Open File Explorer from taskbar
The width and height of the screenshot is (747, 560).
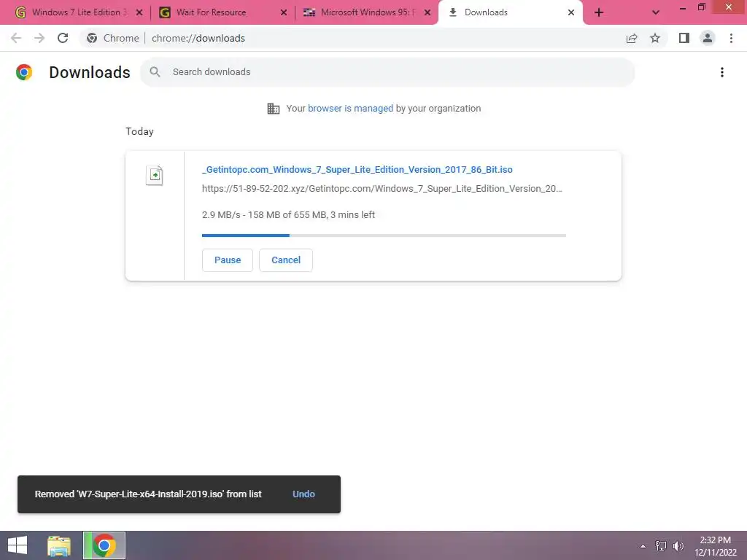(59, 545)
